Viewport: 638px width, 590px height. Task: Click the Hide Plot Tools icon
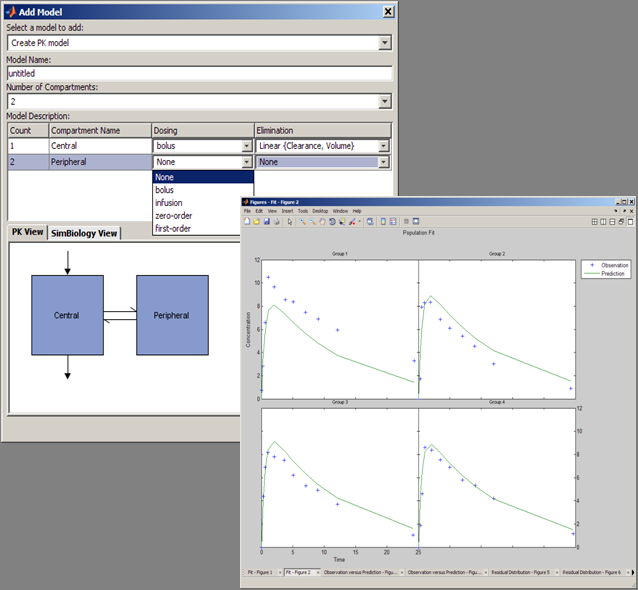coord(406,221)
